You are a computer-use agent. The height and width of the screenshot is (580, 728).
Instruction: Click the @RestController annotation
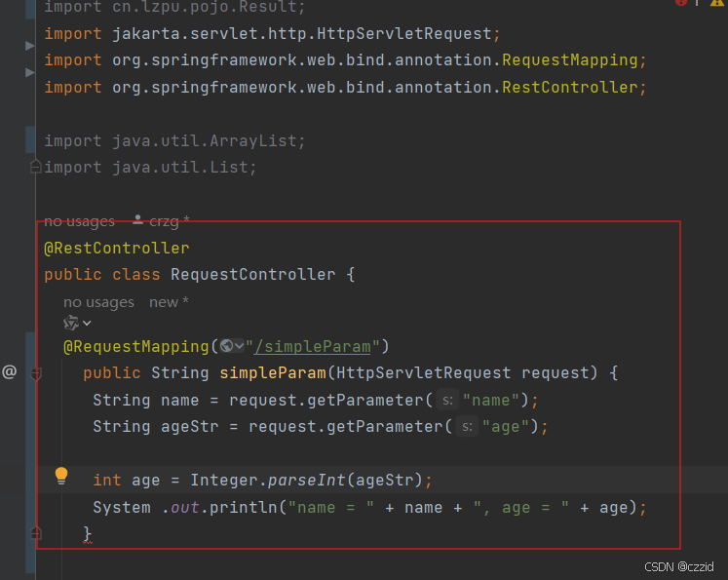click(117, 248)
